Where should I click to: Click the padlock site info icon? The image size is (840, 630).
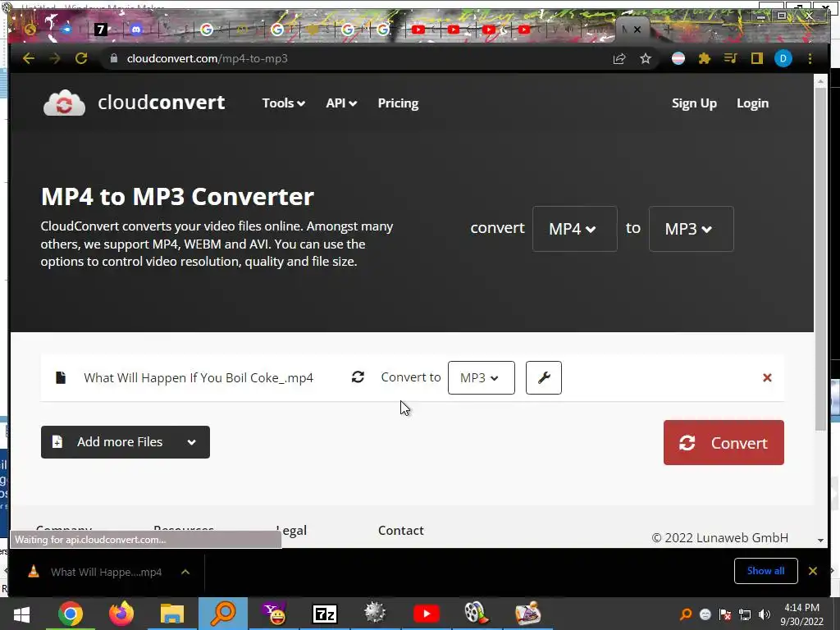tap(113, 58)
